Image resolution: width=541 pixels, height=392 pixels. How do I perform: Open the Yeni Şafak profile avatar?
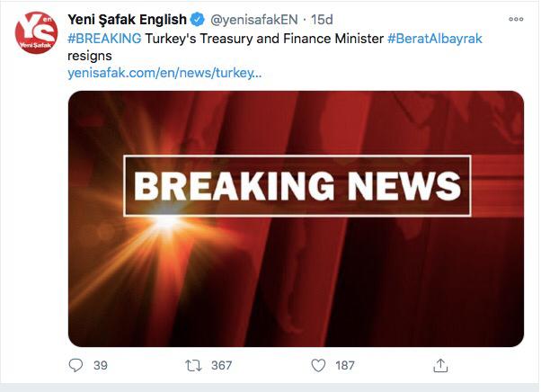[x=37, y=33]
